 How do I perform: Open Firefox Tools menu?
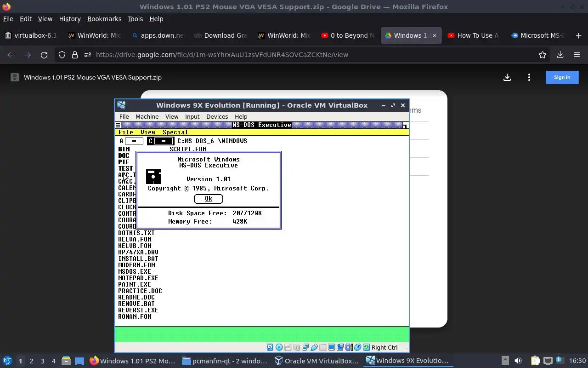(135, 19)
